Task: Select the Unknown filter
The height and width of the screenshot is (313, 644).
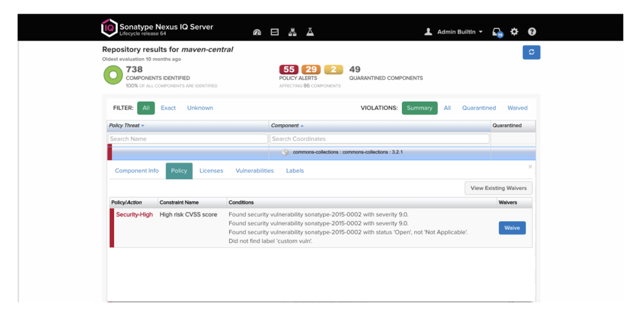Action: pyautogui.click(x=200, y=108)
